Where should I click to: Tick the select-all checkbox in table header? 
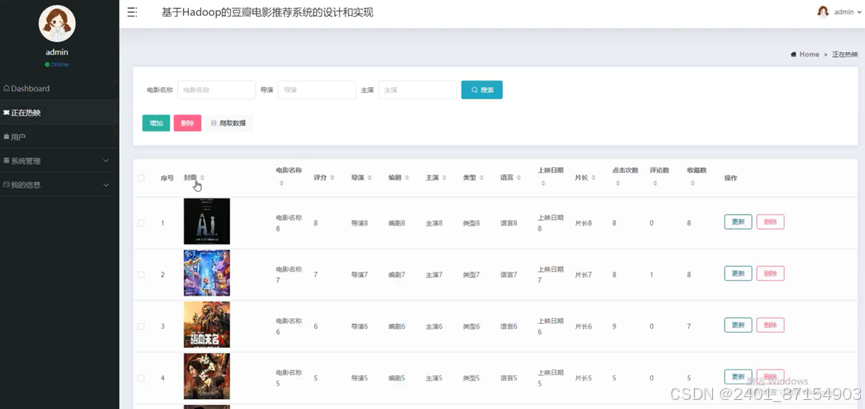point(141,178)
